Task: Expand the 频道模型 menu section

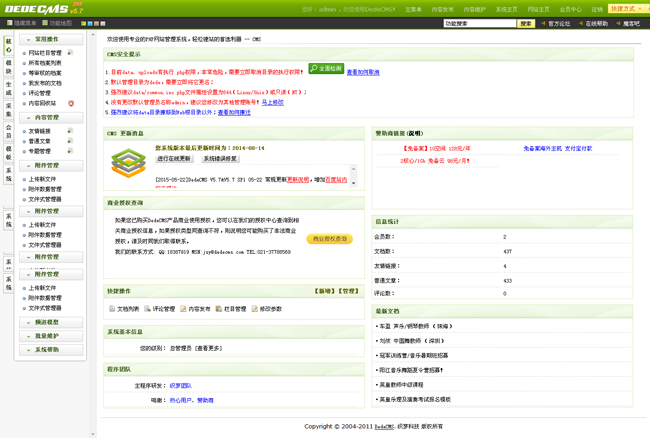Action: (x=47, y=323)
